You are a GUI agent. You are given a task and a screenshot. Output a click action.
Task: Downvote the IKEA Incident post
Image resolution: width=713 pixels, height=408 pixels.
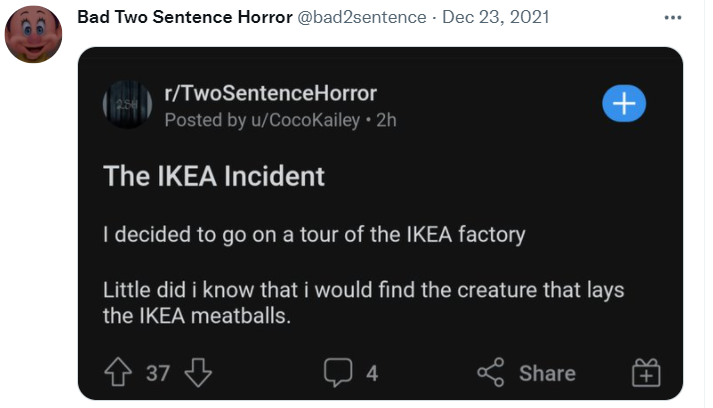(201, 373)
